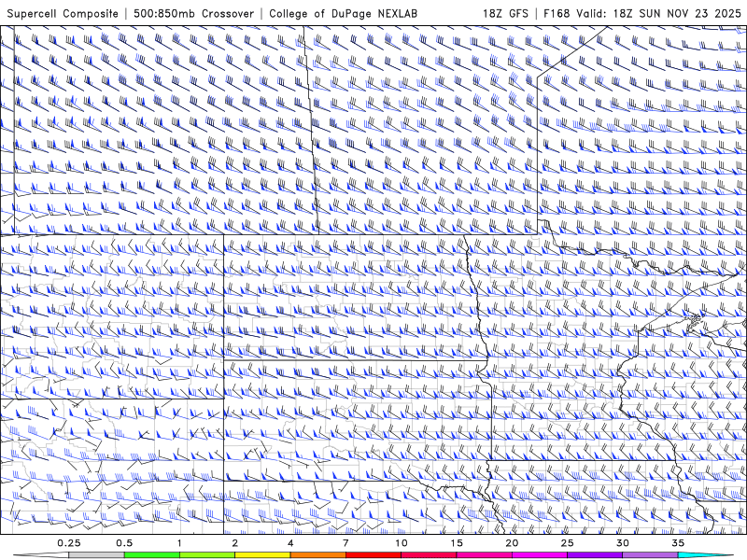747x560 pixels.
Task: Click the '7' legend value
Action: click(345, 543)
